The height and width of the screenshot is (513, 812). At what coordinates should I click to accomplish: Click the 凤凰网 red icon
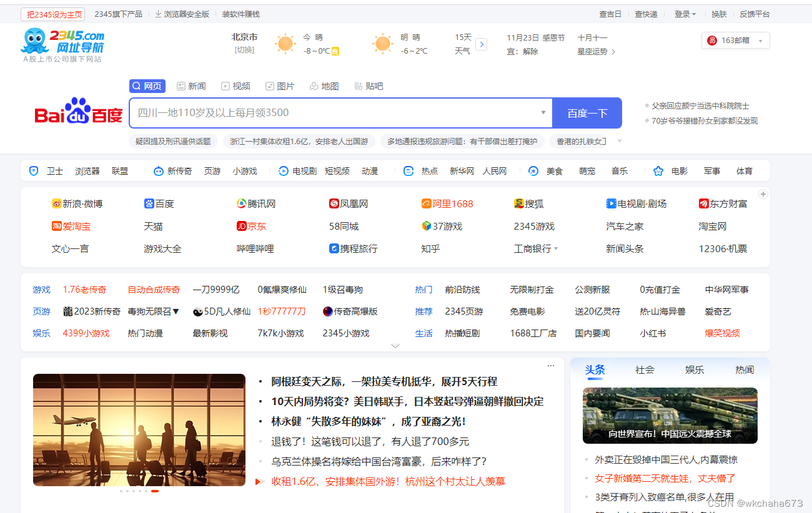(x=334, y=203)
